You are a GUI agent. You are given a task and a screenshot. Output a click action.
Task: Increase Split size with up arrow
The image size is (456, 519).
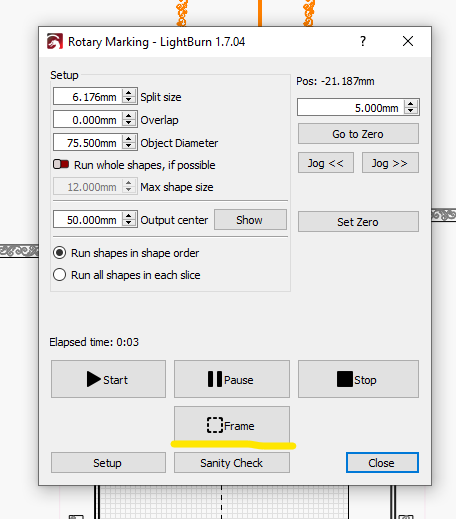[129, 93]
